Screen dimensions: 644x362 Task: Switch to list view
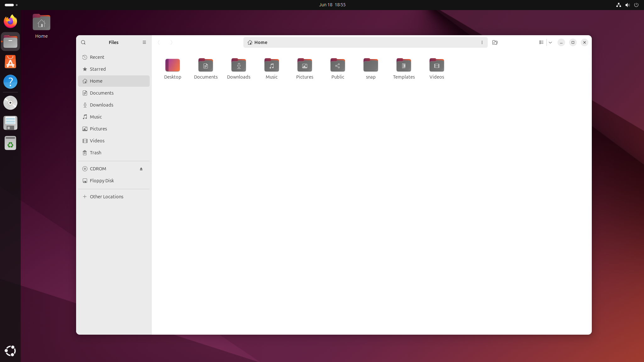(541, 42)
